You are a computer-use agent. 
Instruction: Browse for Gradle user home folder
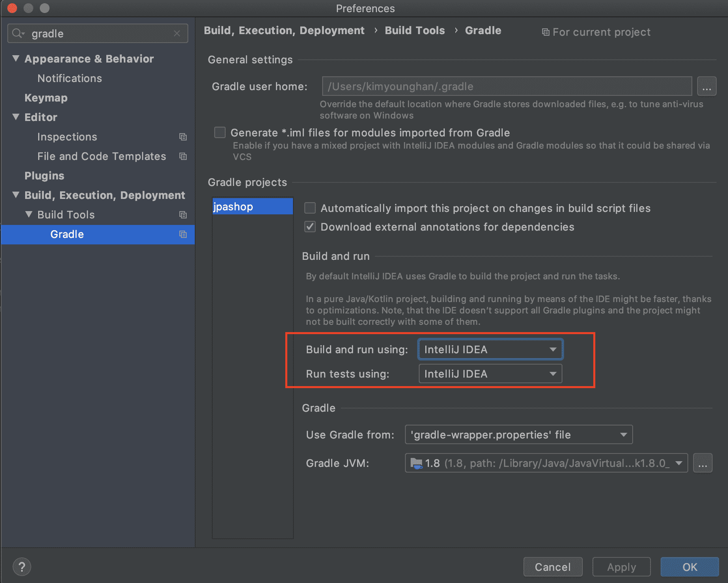[706, 86]
